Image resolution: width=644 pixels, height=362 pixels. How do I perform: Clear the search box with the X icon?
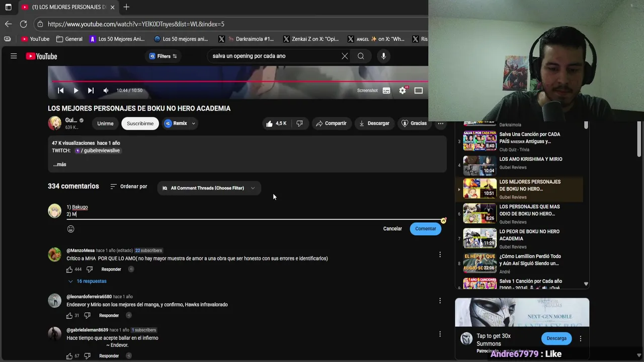(345, 56)
